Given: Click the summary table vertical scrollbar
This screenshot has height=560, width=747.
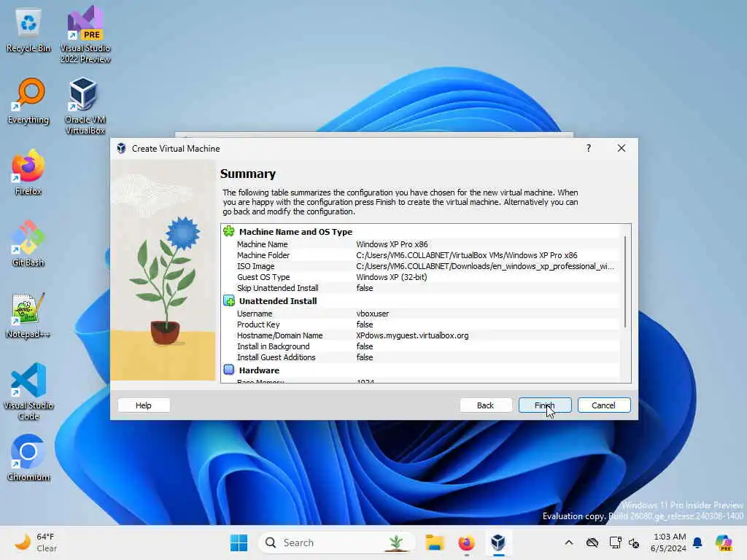Looking at the screenshot, I should (625, 281).
